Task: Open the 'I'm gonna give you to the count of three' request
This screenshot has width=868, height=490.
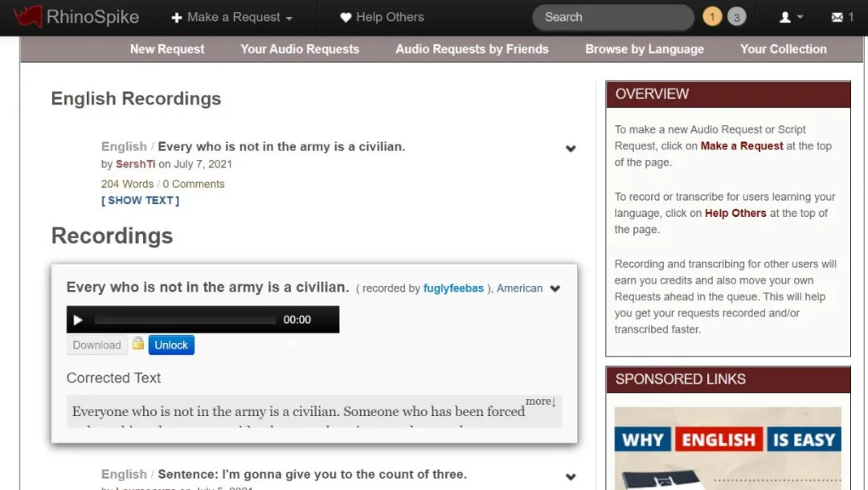Action: click(312, 474)
